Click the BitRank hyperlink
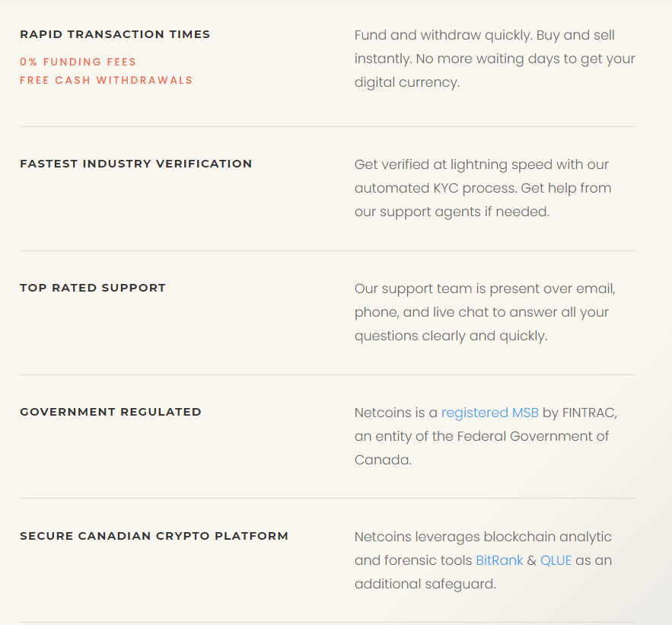Image resolution: width=672 pixels, height=625 pixels. pyautogui.click(x=499, y=560)
